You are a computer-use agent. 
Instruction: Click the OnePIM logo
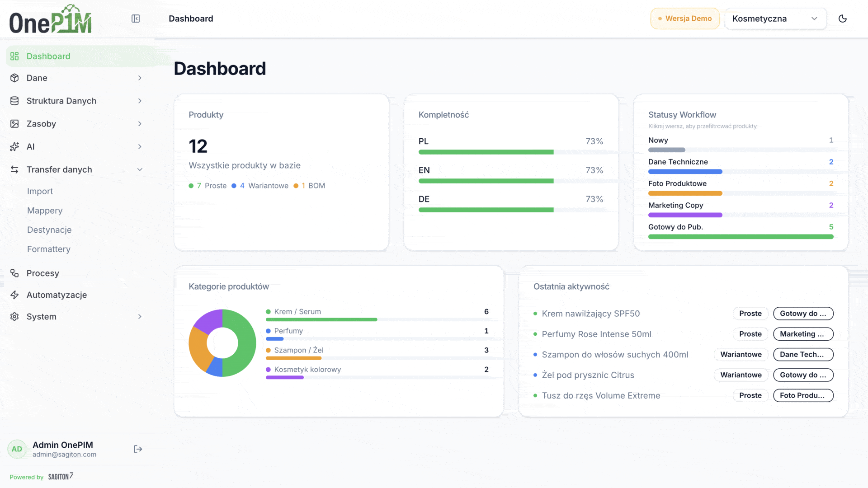click(50, 19)
